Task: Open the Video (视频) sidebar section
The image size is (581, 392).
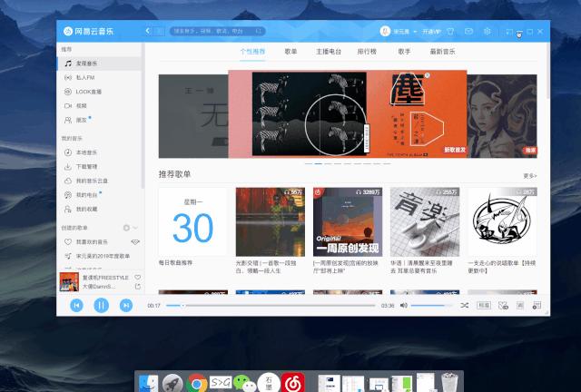Action: pyautogui.click(x=99, y=105)
